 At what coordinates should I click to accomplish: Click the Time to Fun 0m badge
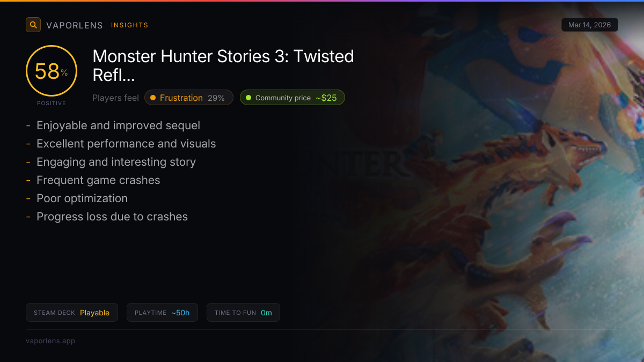243,313
